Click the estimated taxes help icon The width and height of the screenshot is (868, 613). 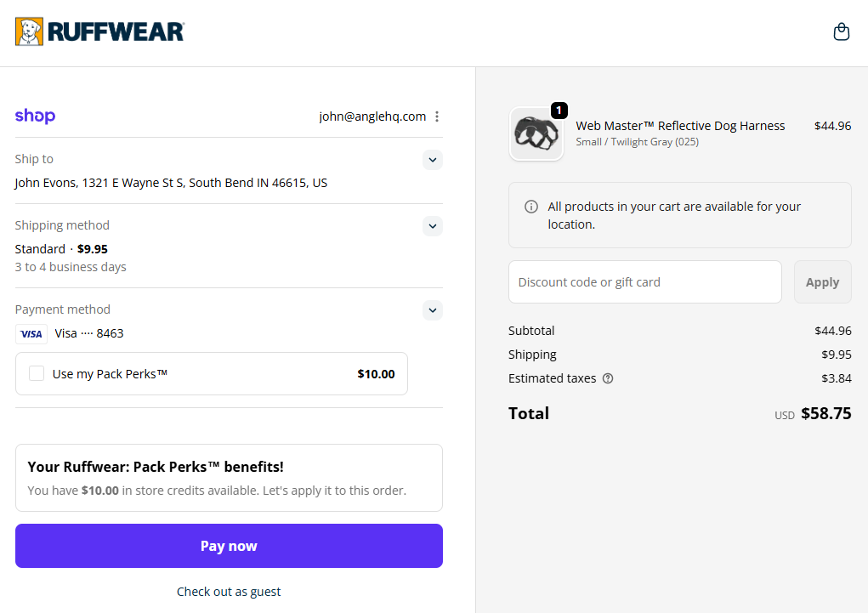point(608,378)
